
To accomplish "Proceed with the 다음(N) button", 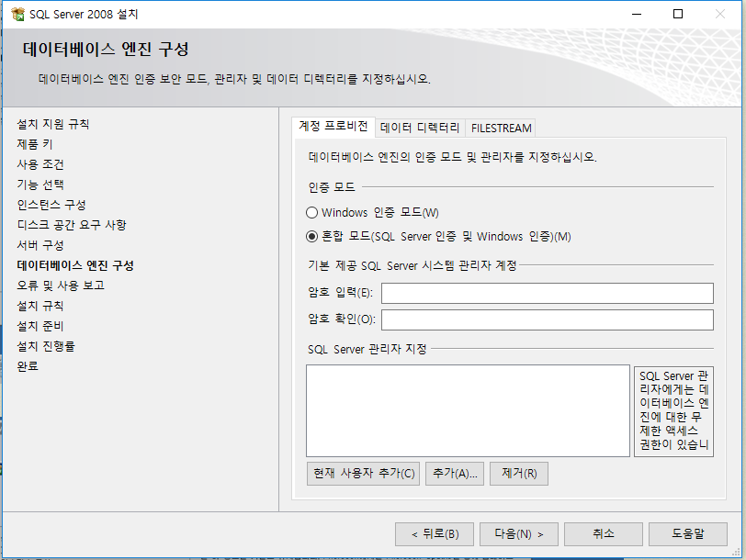I will 518,534.
